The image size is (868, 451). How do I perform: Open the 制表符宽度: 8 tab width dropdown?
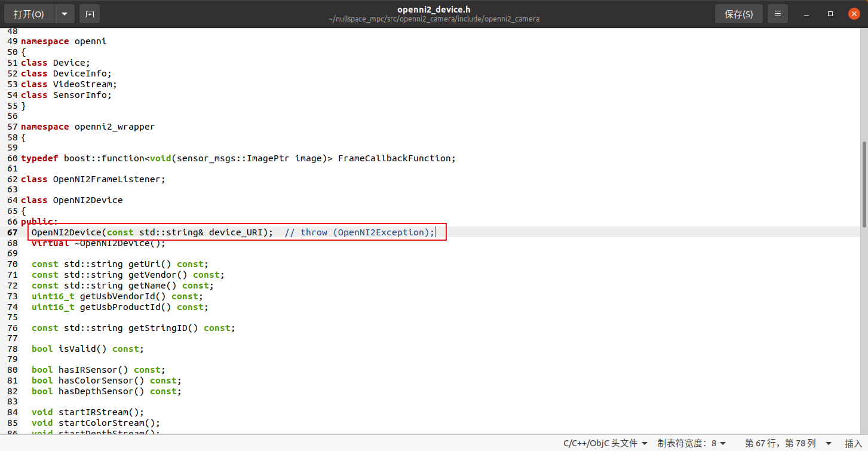pos(692,443)
